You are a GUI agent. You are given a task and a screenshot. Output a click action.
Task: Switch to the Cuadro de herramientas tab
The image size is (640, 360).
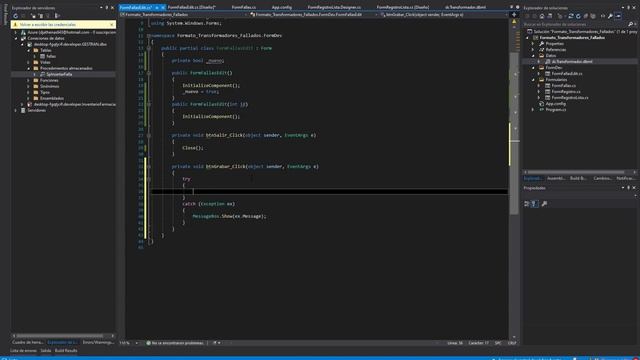(x=28, y=342)
